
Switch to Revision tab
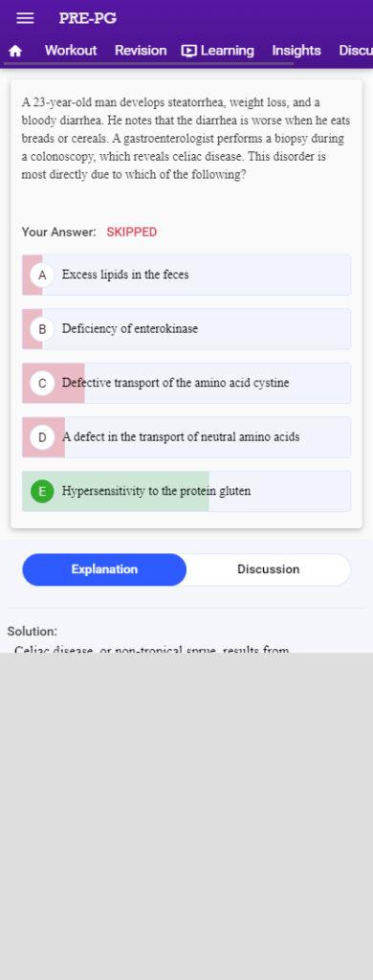tap(141, 51)
